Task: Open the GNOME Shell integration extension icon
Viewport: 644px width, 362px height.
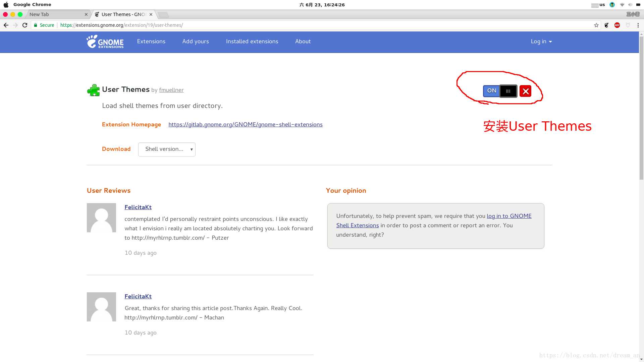Action: pyautogui.click(x=606, y=25)
